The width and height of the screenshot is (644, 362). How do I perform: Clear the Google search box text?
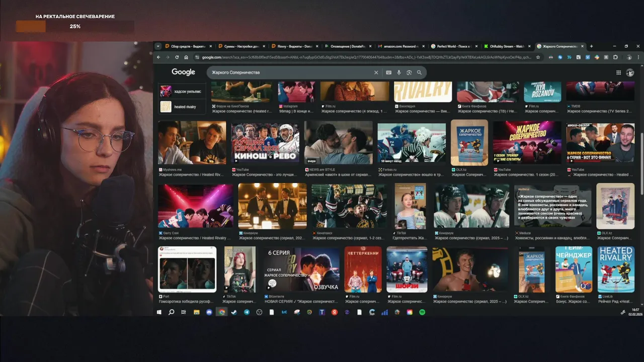click(x=376, y=72)
